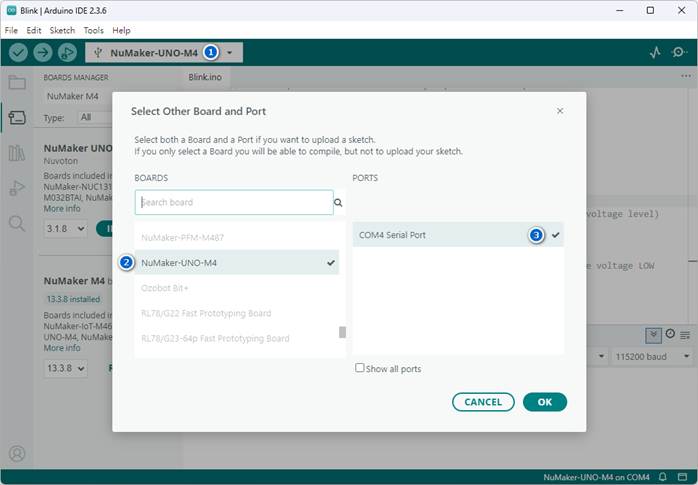Click the Search board input field

[x=234, y=202]
